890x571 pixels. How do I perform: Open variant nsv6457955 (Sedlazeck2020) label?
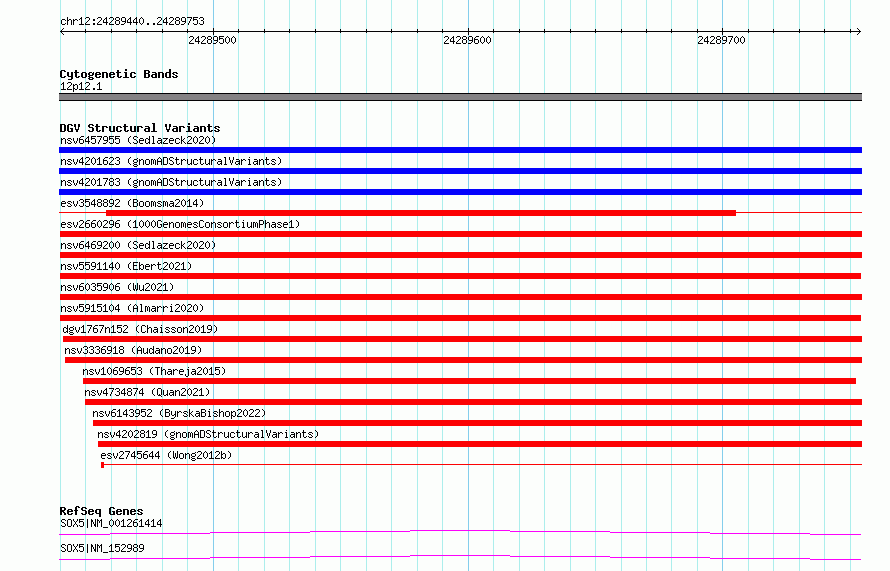click(x=138, y=140)
